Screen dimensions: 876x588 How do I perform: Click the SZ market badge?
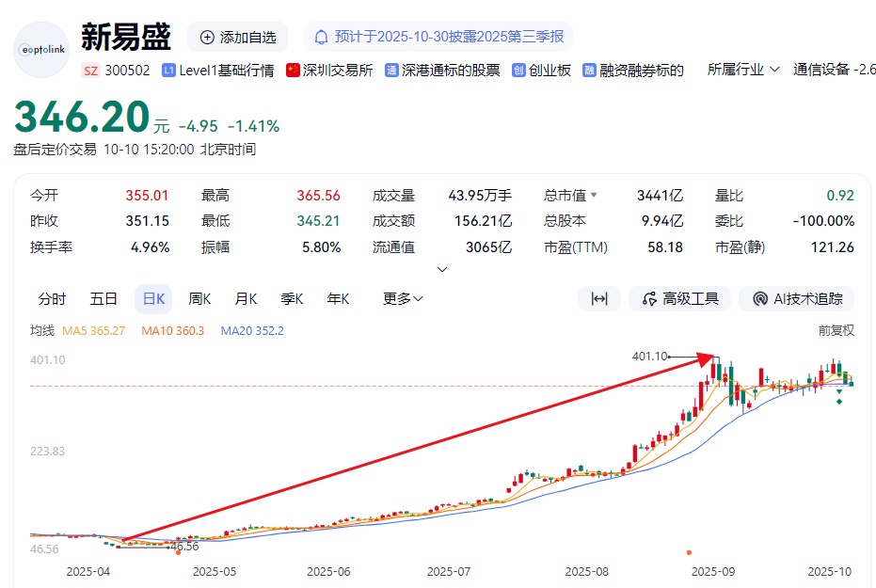(x=90, y=71)
